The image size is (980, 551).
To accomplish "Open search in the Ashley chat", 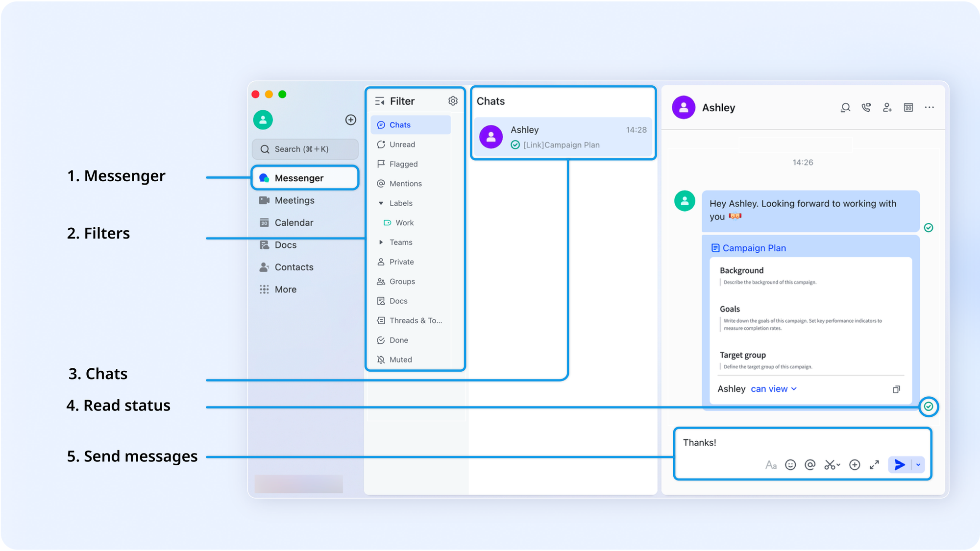I will pyautogui.click(x=845, y=108).
